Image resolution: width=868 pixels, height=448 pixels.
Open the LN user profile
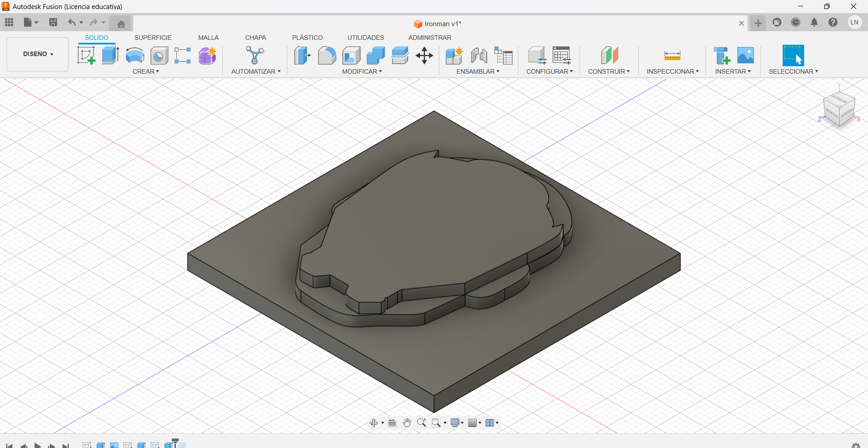854,22
